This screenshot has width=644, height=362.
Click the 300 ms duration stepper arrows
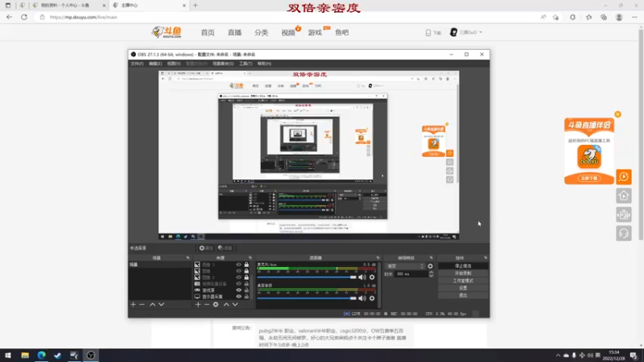431,274
